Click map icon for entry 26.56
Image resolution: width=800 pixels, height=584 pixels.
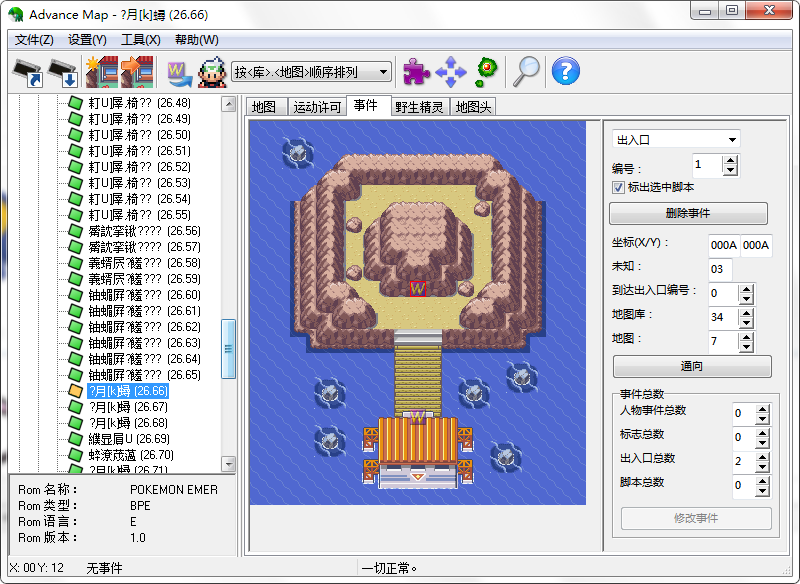point(76,231)
